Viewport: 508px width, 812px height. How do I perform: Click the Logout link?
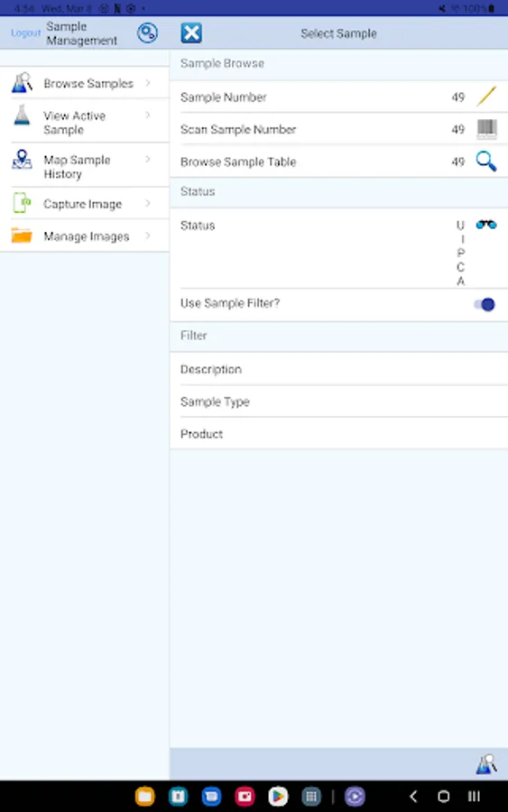point(25,33)
